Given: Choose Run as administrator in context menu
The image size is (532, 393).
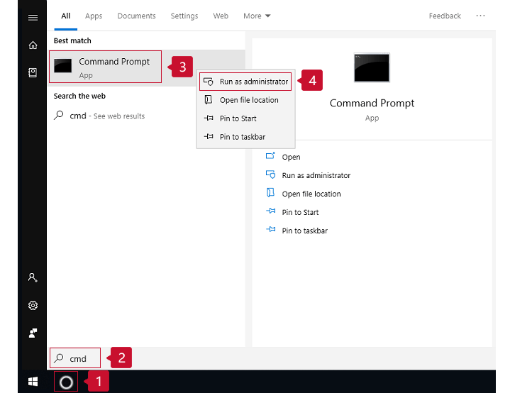Looking at the screenshot, I should click(253, 82).
